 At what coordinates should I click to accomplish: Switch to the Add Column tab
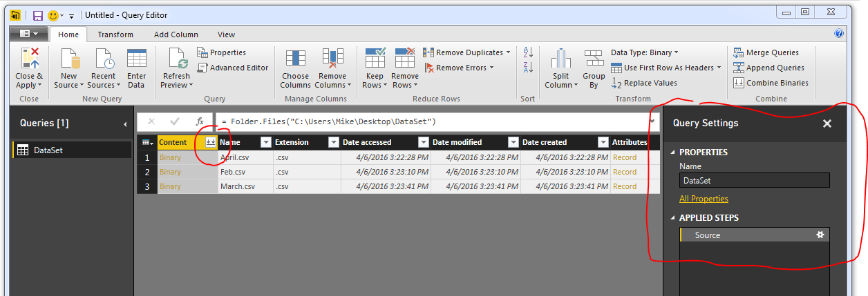point(176,34)
